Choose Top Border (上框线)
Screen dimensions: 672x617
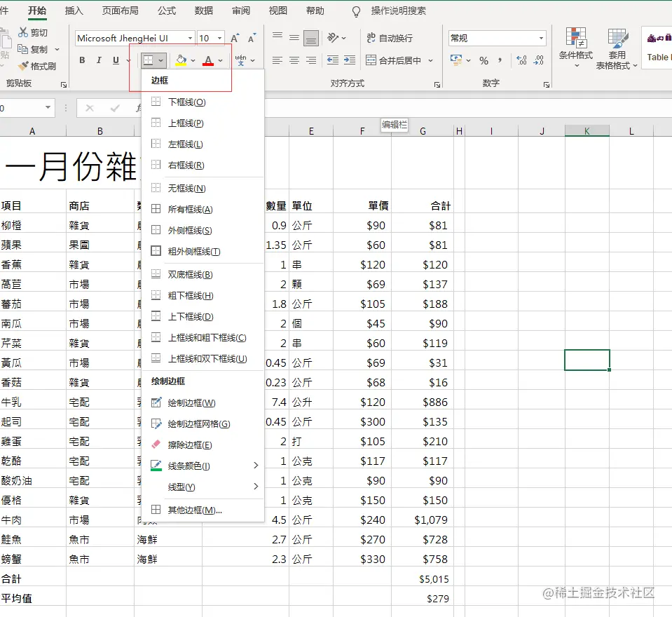(x=203, y=123)
